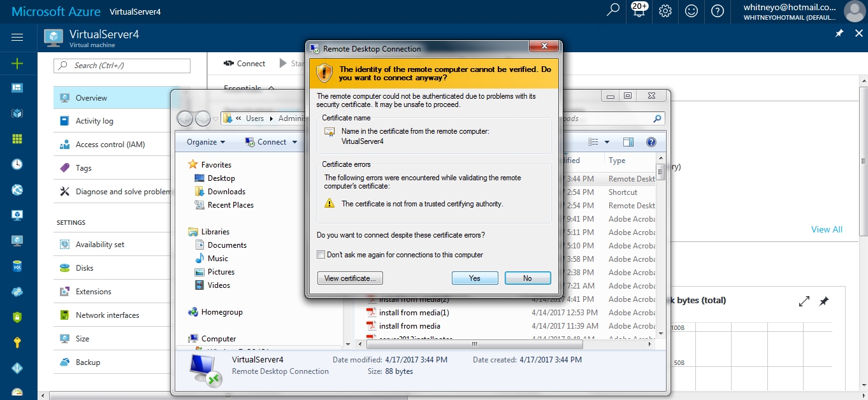Viewport: 868px width, 400px height.
Task: Click the green New resource plus icon
Action: click(17, 63)
